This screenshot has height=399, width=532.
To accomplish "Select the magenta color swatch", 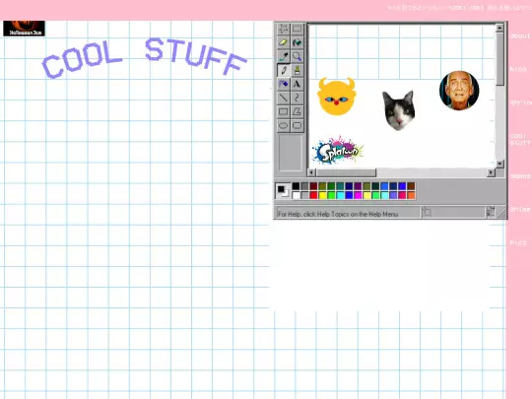I will pyautogui.click(x=358, y=195).
